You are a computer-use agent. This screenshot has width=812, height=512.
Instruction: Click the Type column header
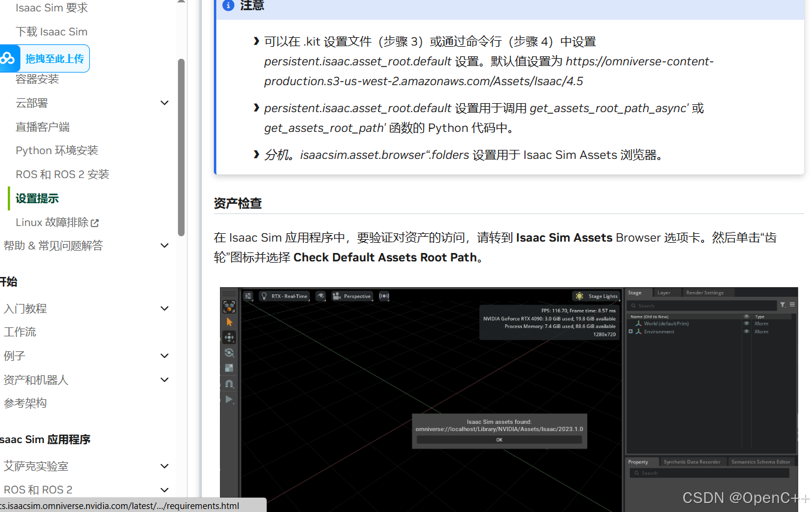(760, 317)
